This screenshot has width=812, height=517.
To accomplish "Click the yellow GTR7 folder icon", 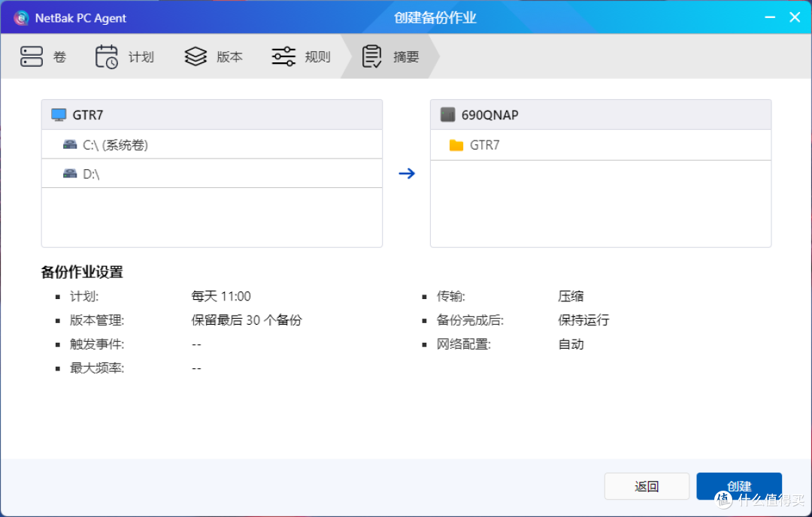I will 456,145.
